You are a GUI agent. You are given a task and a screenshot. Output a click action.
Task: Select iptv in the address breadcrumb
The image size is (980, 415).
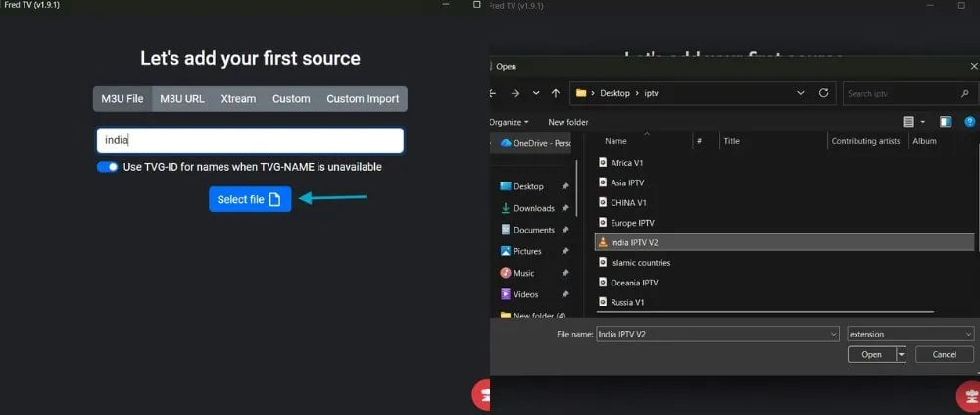tap(652, 93)
